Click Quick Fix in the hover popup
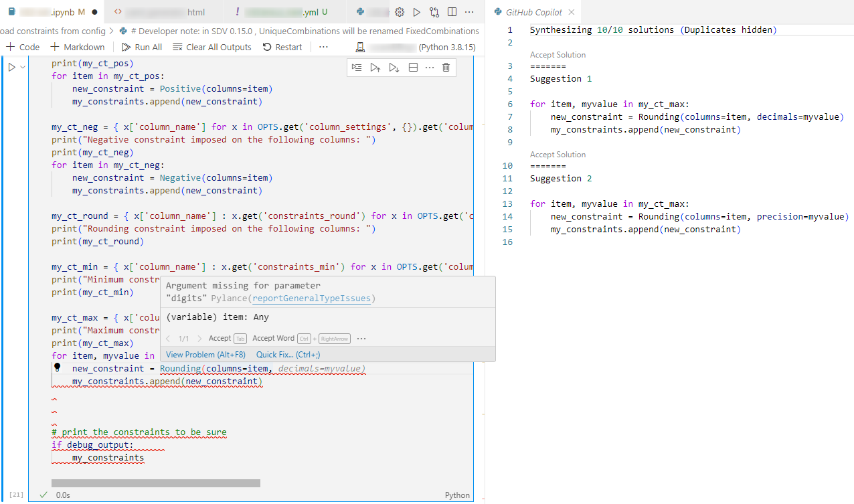 click(x=288, y=355)
